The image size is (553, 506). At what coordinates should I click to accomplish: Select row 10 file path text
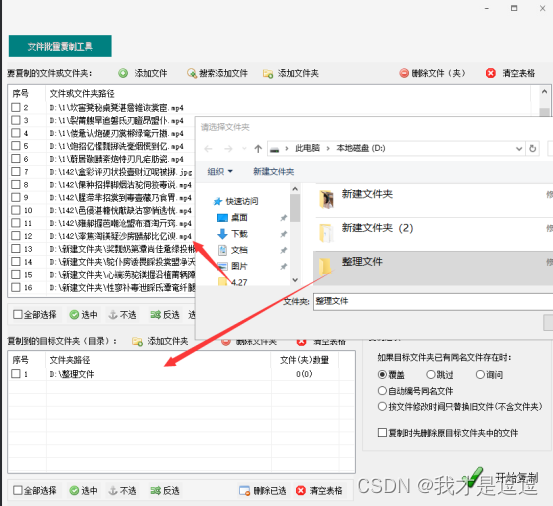pos(120,210)
